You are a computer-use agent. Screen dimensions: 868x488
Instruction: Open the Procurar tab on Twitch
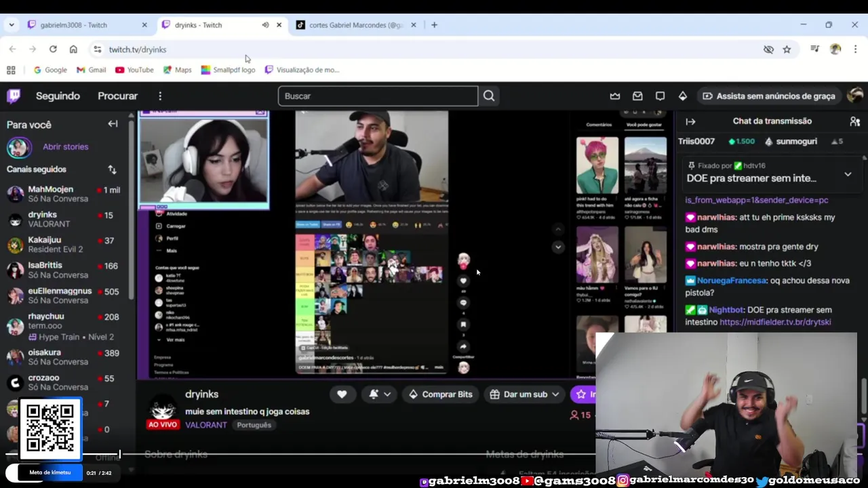pyautogui.click(x=117, y=96)
